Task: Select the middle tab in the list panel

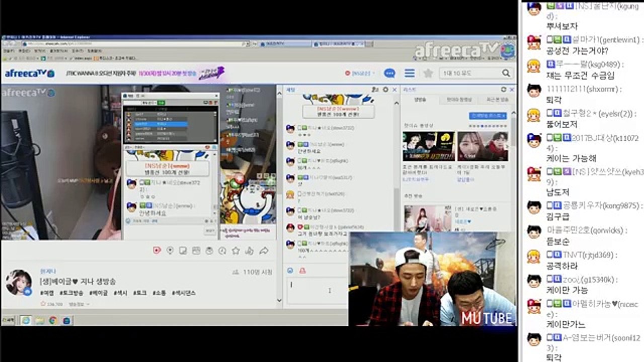Action: point(459,100)
